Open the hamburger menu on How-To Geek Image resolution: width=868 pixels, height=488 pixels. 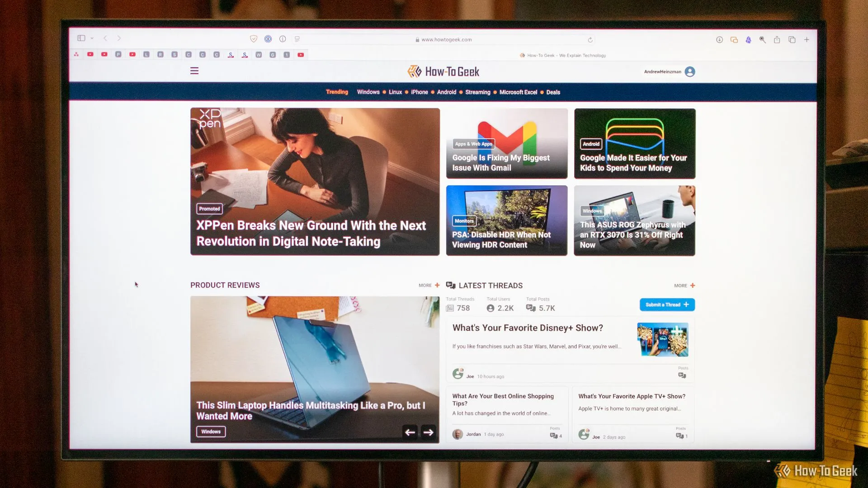194,71
